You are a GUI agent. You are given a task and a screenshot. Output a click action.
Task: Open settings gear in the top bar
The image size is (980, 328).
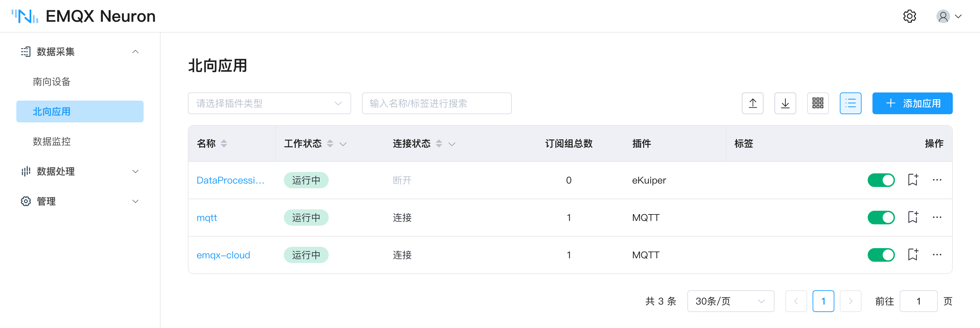point(909,16)
